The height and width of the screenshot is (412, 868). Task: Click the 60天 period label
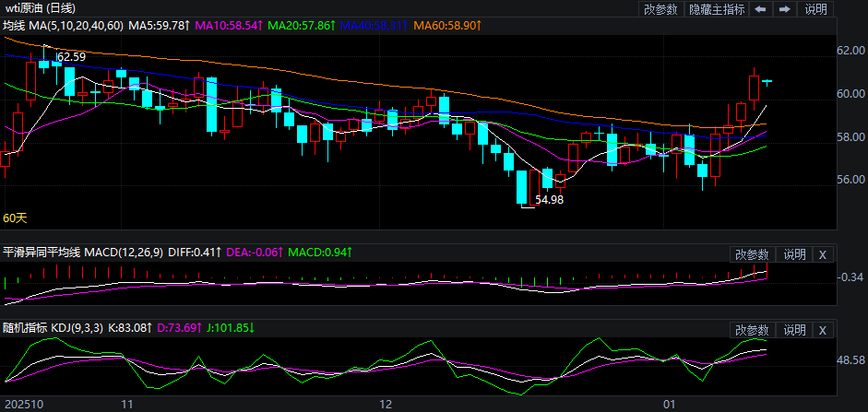coord(15,218)
